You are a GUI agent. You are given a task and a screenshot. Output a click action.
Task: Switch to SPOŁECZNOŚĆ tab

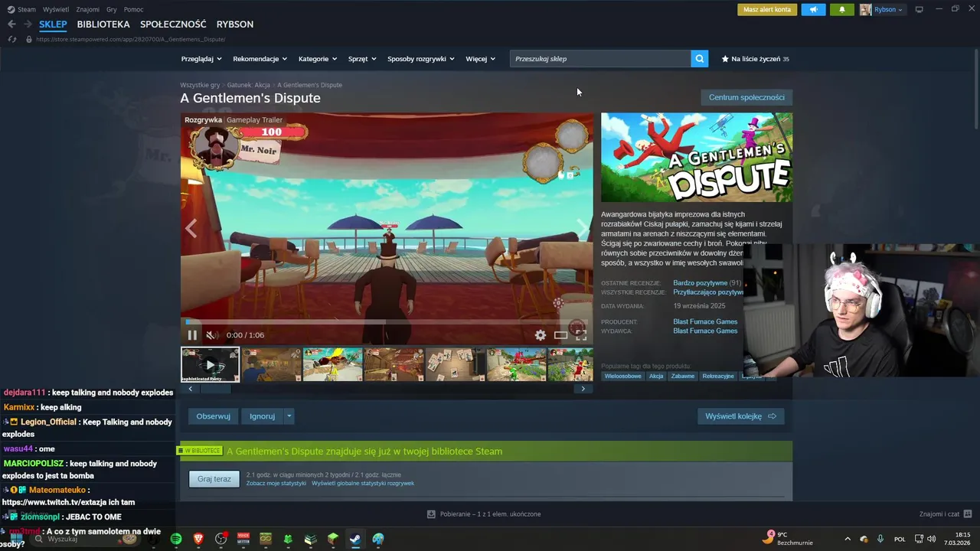pyautogui.click(x=173, y=24)
